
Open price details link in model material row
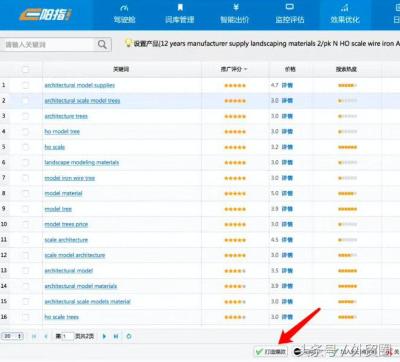287,193
